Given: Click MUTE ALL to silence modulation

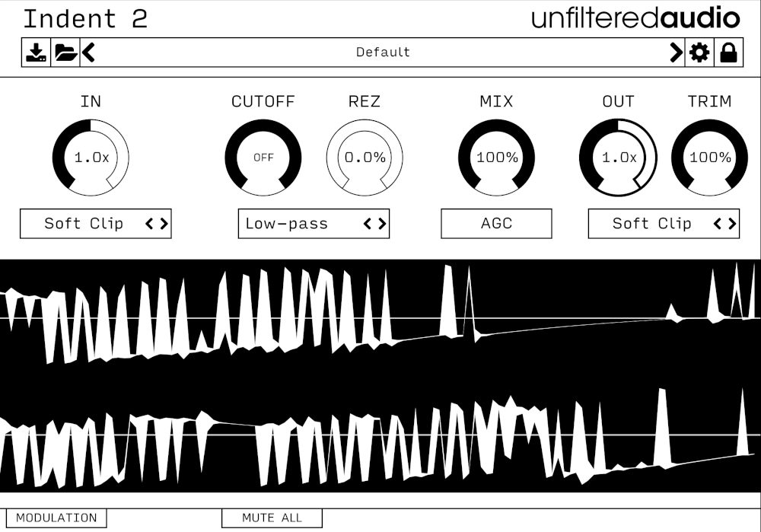Looking at the screenshot, I should (x=271, y=518).
